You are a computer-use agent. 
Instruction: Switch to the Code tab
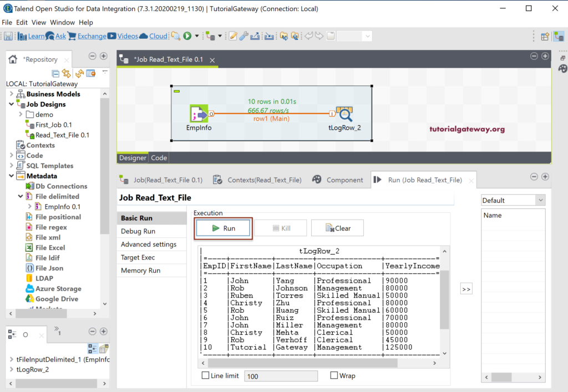[x=159, y=158]
